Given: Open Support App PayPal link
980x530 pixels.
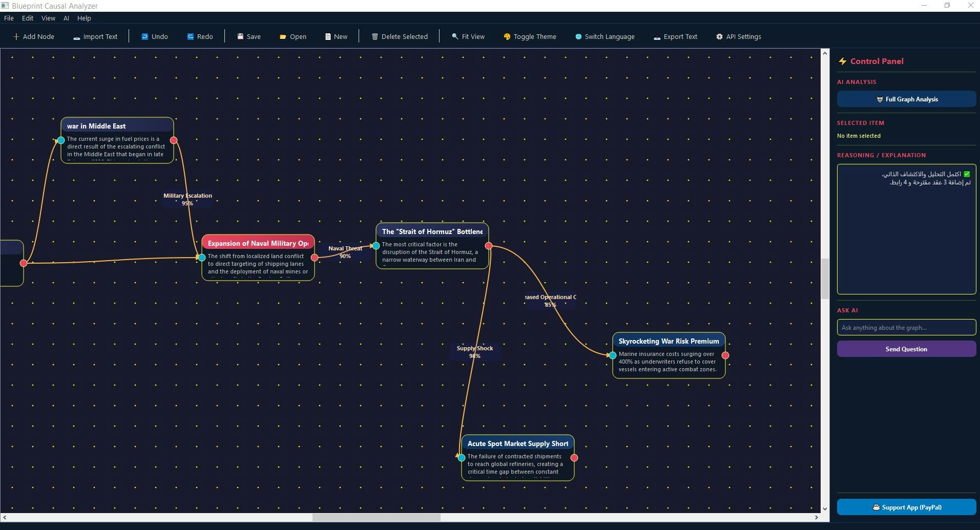Looking at the screenshot, I should point(907,507).
